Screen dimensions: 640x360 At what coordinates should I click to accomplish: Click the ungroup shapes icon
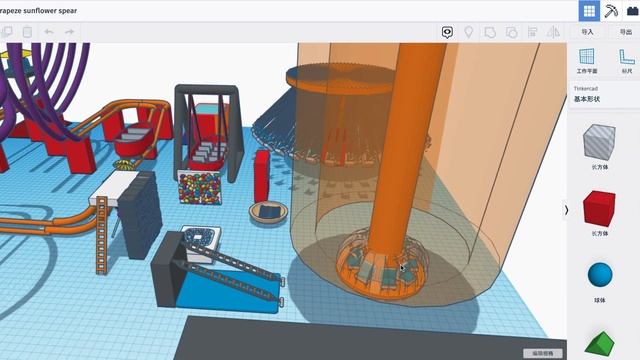click(x=511, y=32)
